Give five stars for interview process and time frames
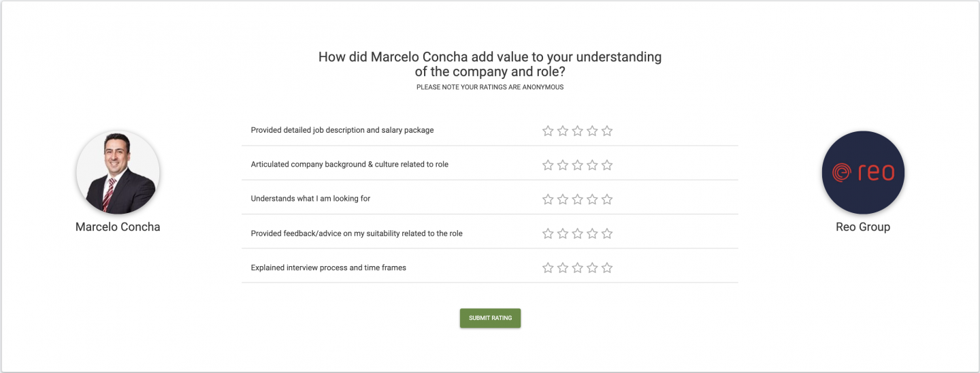 [x=607, y=267]
